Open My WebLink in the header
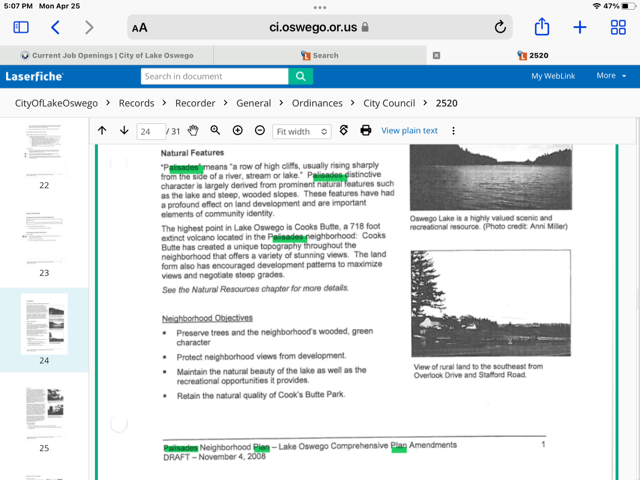 pos(553,76)
